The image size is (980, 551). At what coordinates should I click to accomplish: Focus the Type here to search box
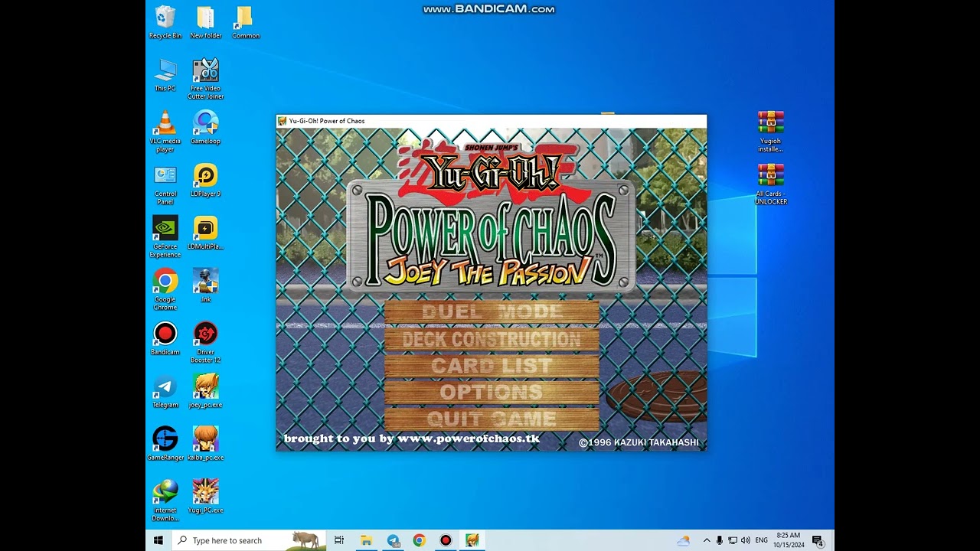249,540
